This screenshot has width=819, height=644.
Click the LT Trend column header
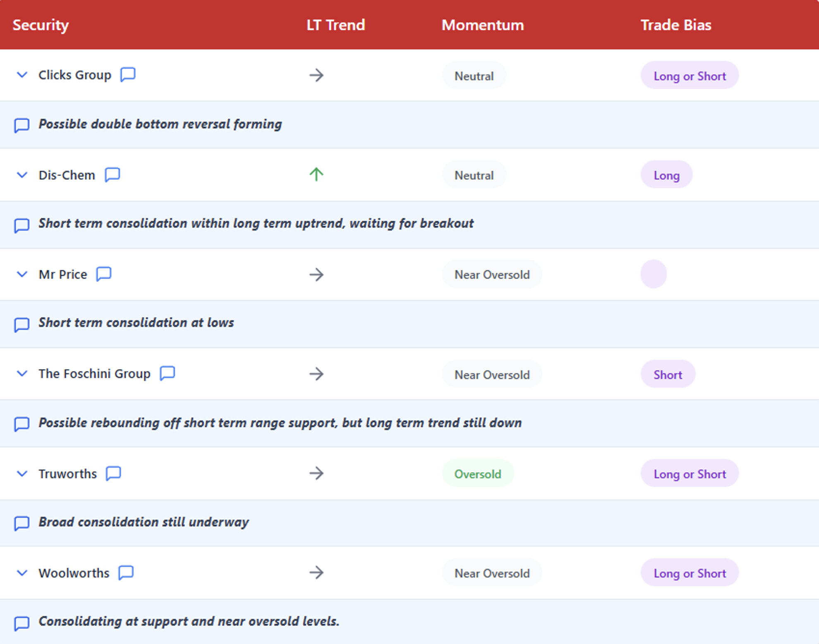[x=335, y=25]
